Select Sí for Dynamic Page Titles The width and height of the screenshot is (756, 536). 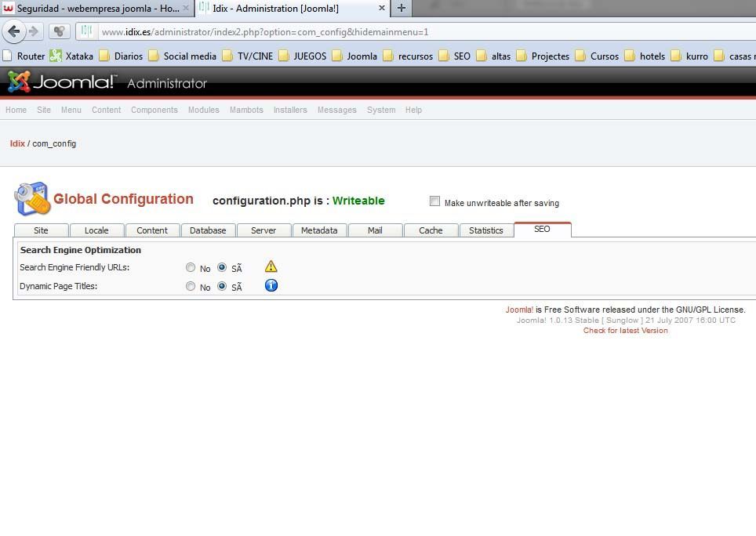click(222, 286)
